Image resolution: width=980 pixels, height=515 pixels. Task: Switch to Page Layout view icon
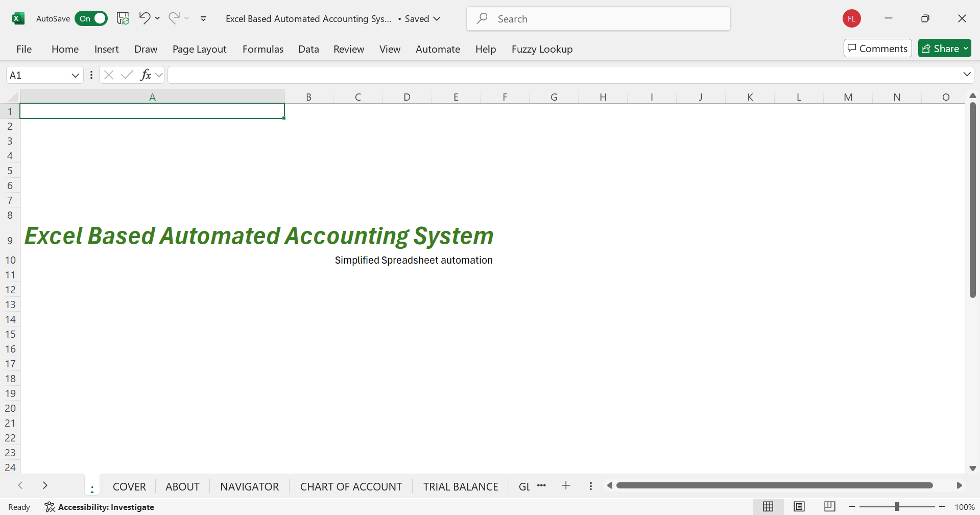point(799,506)
